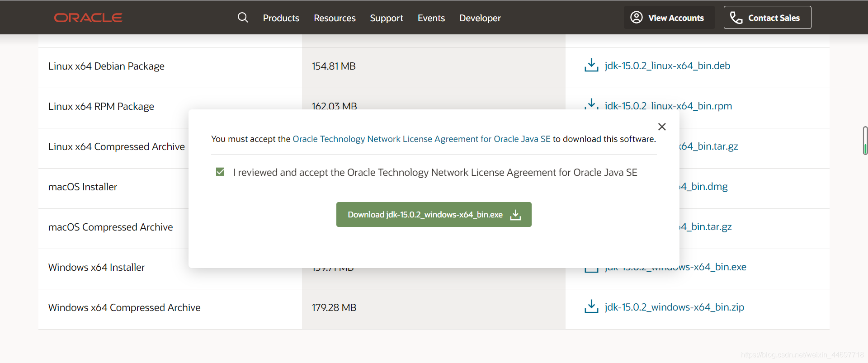Open the Support menu
The width and height of the screenshot is (868, 363).
click(387, 18)
